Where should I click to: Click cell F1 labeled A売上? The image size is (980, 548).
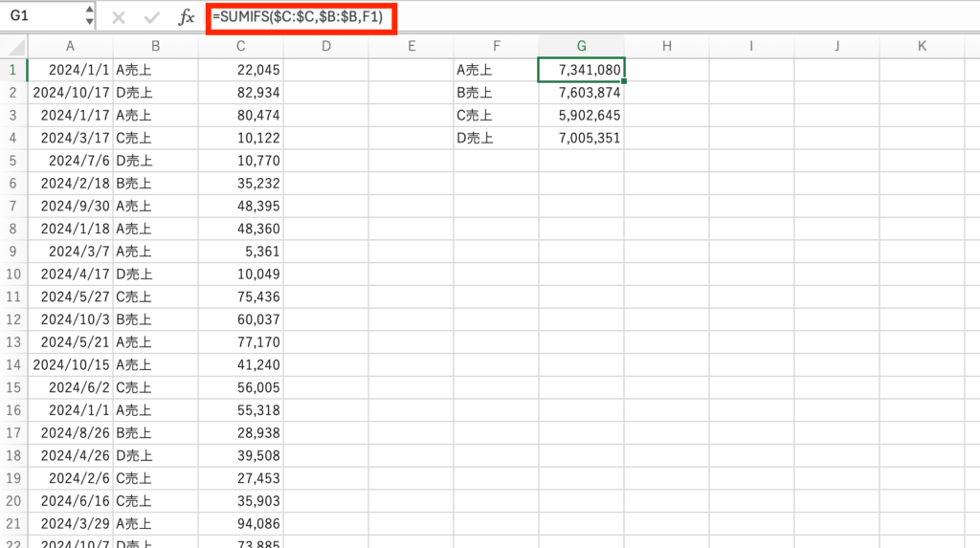click(x=497, y=70)
